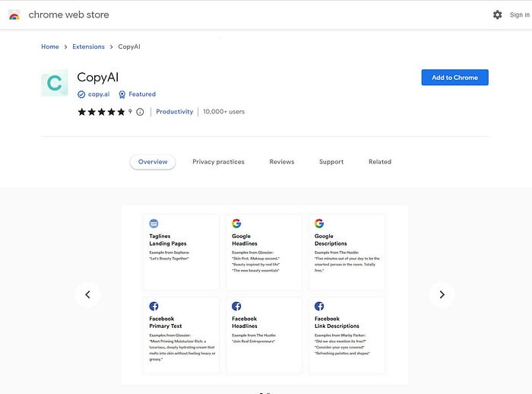Click the 10,000+ users text
This screenshot has height=394, width=532.
tap(224, 112)
